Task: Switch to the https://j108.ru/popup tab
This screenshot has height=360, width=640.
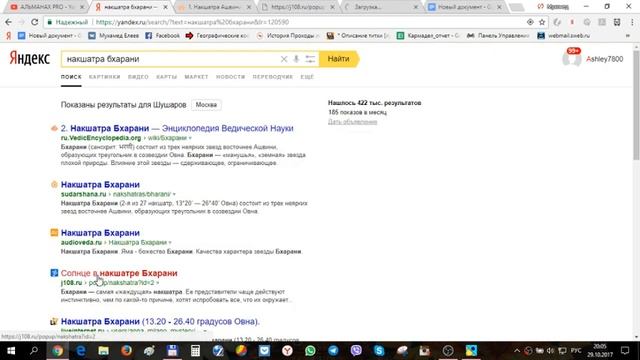Action: 298,7
